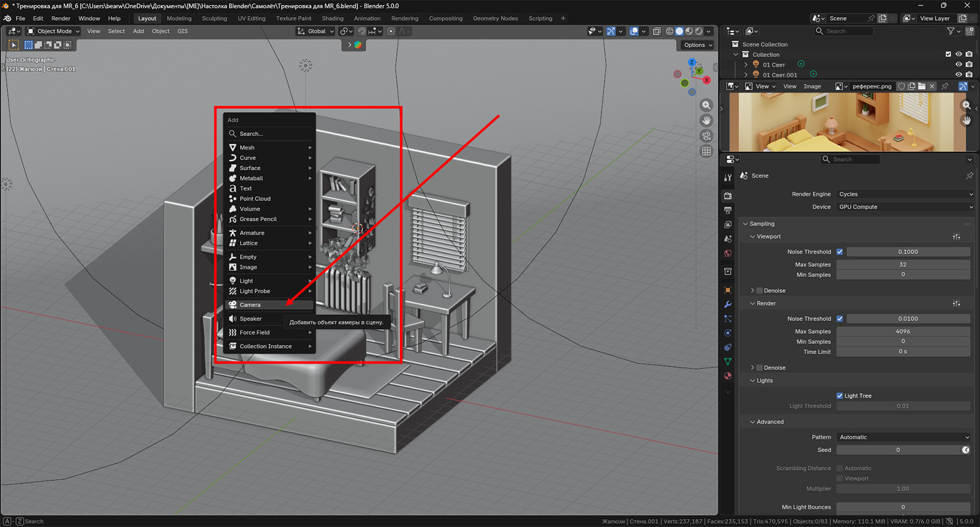
Task: Open the World properties tab icon
Action: point(728,253)
